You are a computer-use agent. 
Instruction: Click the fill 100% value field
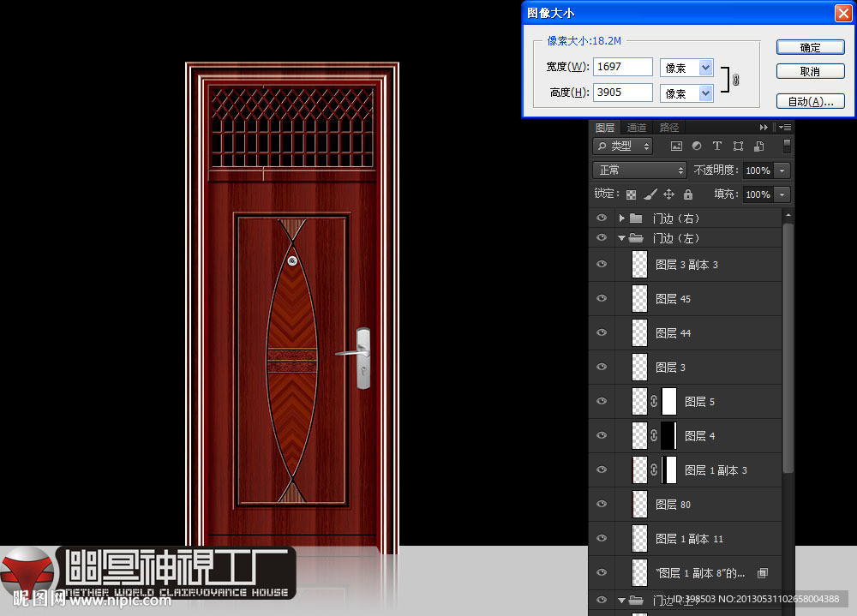(758, 194)
